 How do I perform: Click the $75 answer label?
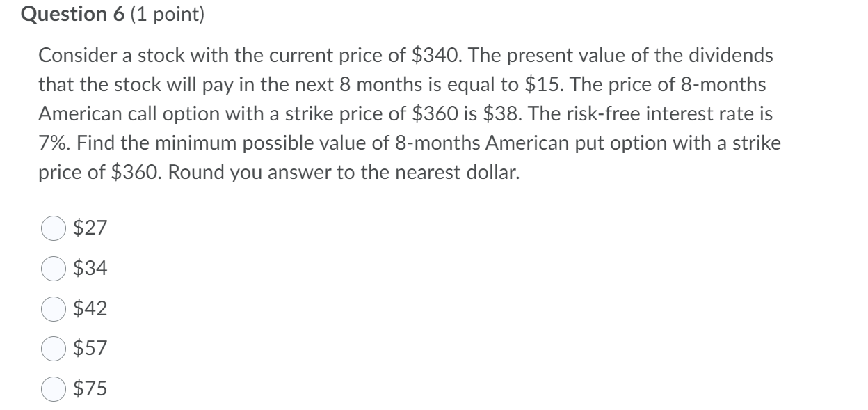coord(88,387)
